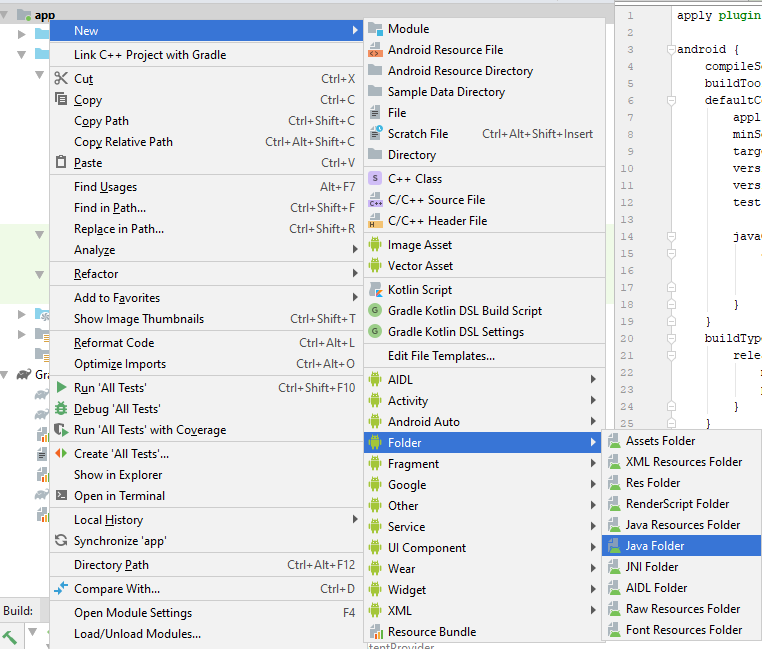Choose Android Resource File

[445, 50]
